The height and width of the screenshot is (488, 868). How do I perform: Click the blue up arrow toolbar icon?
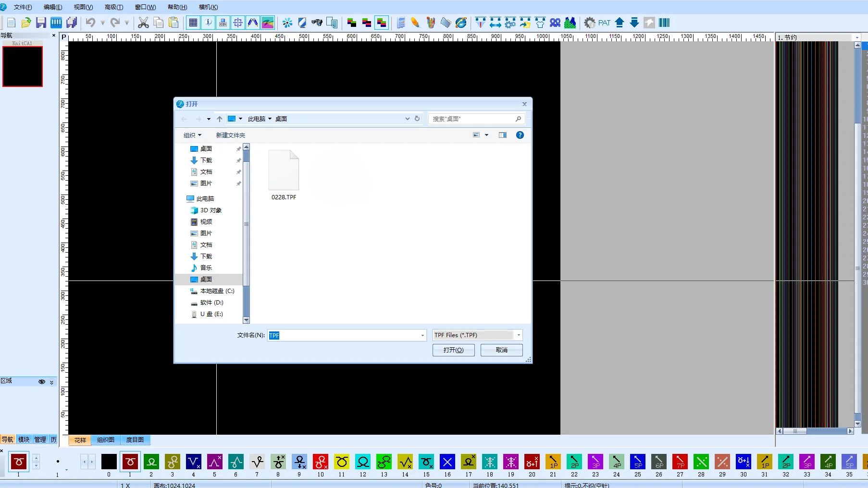coord(620,23)
